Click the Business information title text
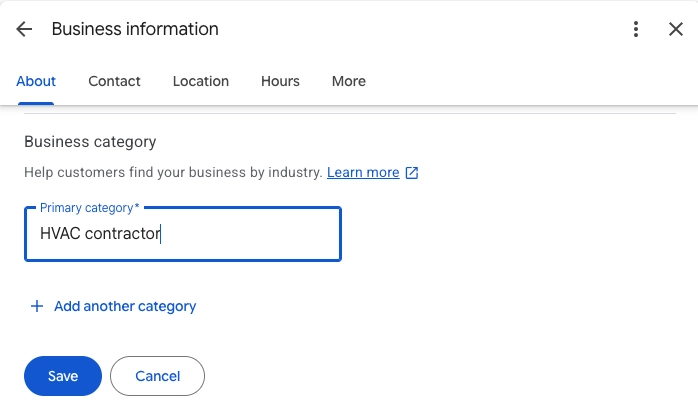Viewport: 698px width, 420px height. click(135, 29)
